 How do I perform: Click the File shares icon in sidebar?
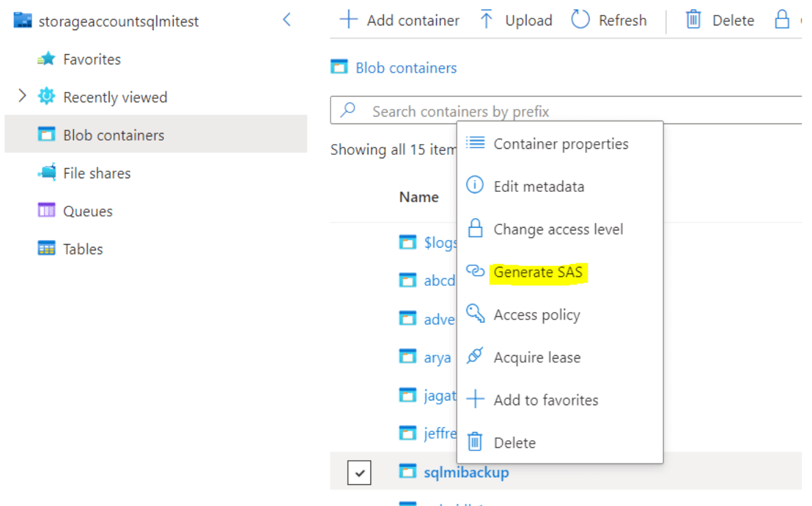pos(46,173)
